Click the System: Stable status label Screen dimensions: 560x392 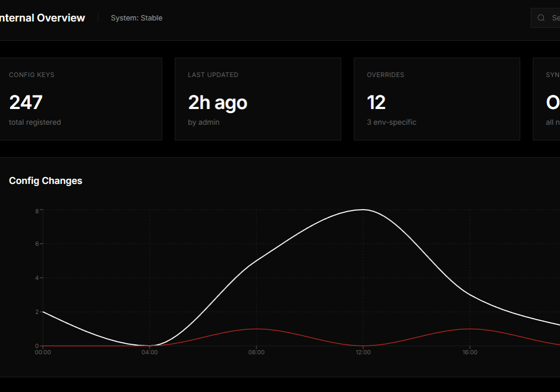point(137,18)
